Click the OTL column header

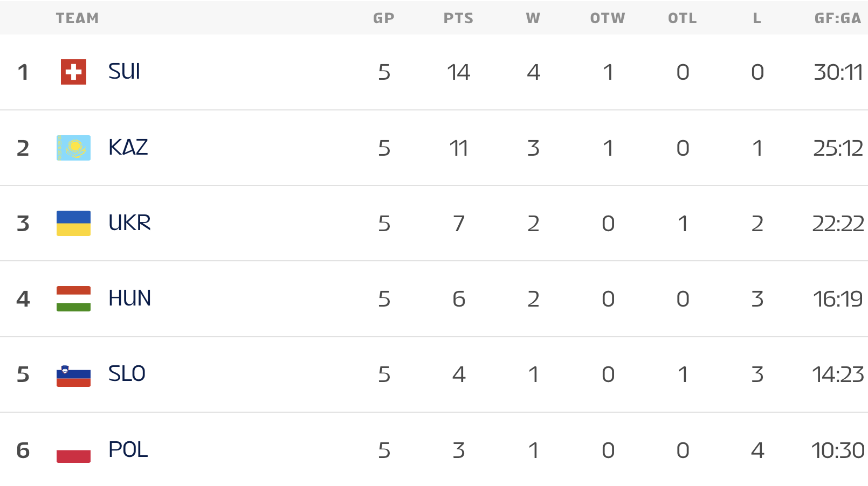(682, 18)
